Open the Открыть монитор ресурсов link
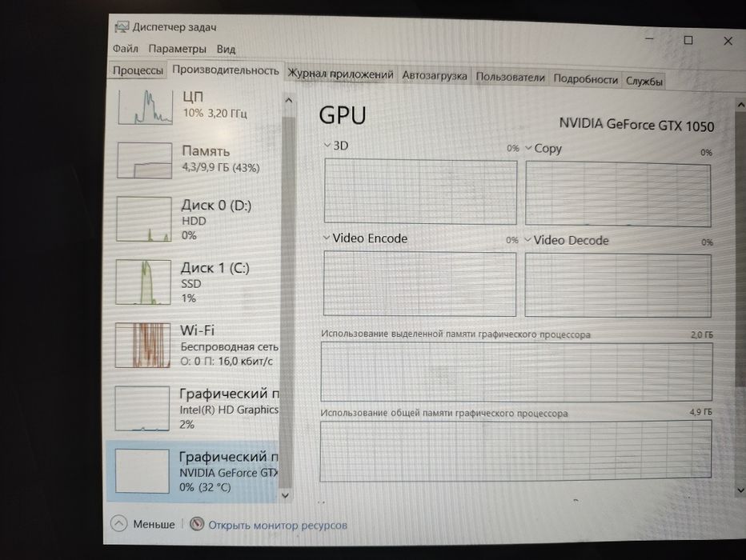Viewport: 746px width, 560px height. click(x=278, y=526)
